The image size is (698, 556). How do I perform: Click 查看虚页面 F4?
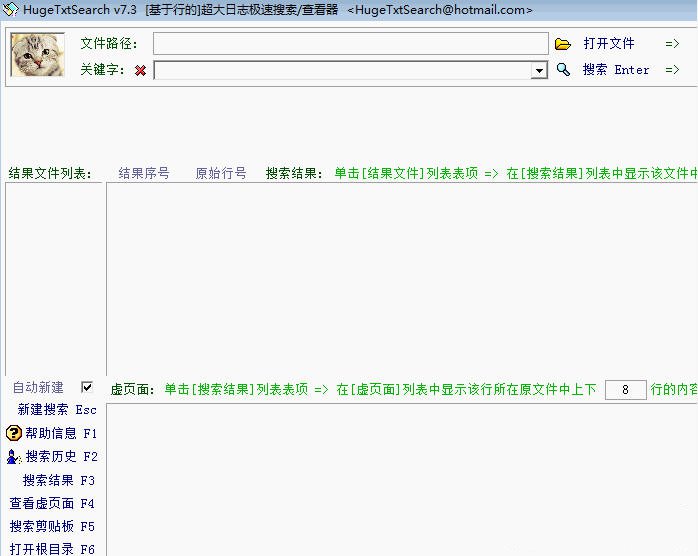(x=52, y=503)
